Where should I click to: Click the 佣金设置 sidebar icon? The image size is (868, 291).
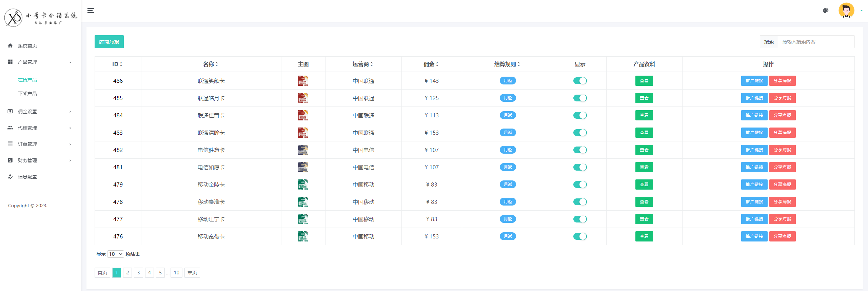10,111
